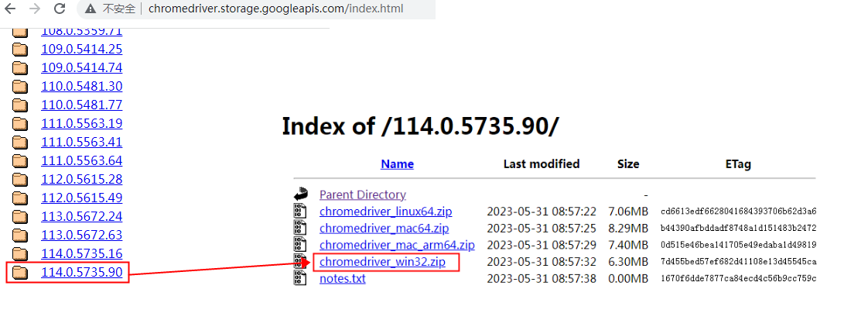Click the browser back arrow
Image resolution: width=868 pixels, height=320 pixels.
pyautogui.click(x=11, y=9)
